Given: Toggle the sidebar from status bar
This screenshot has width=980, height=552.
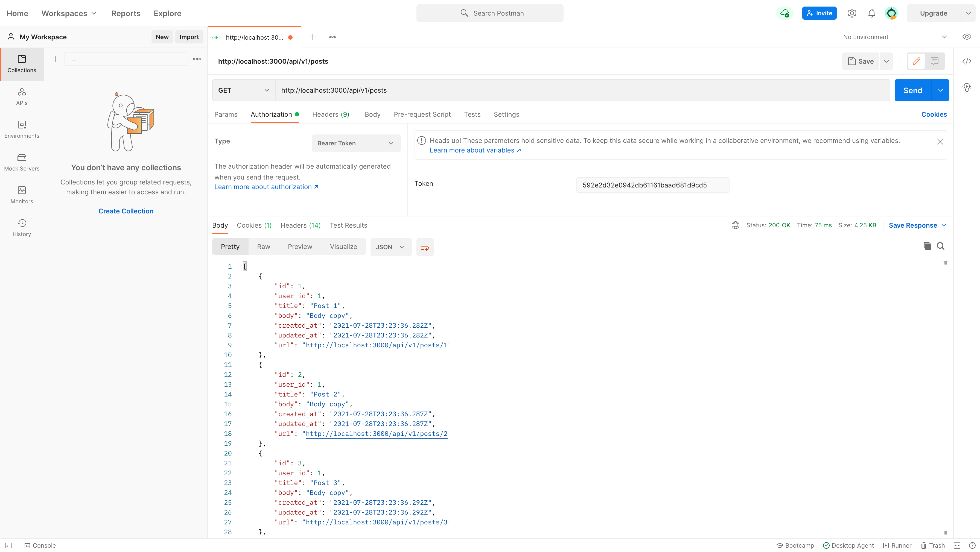Looking at the screenshot, I should [9, 545].
